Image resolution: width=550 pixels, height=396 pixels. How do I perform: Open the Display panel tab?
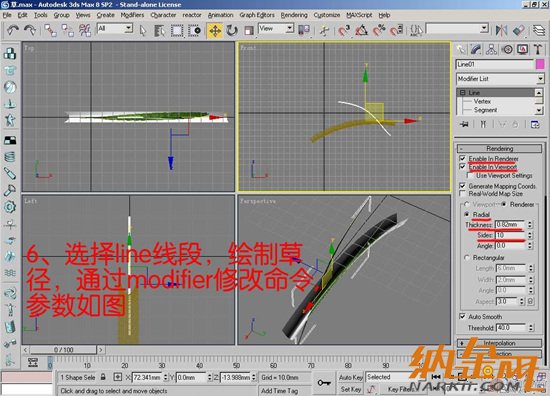523,49
